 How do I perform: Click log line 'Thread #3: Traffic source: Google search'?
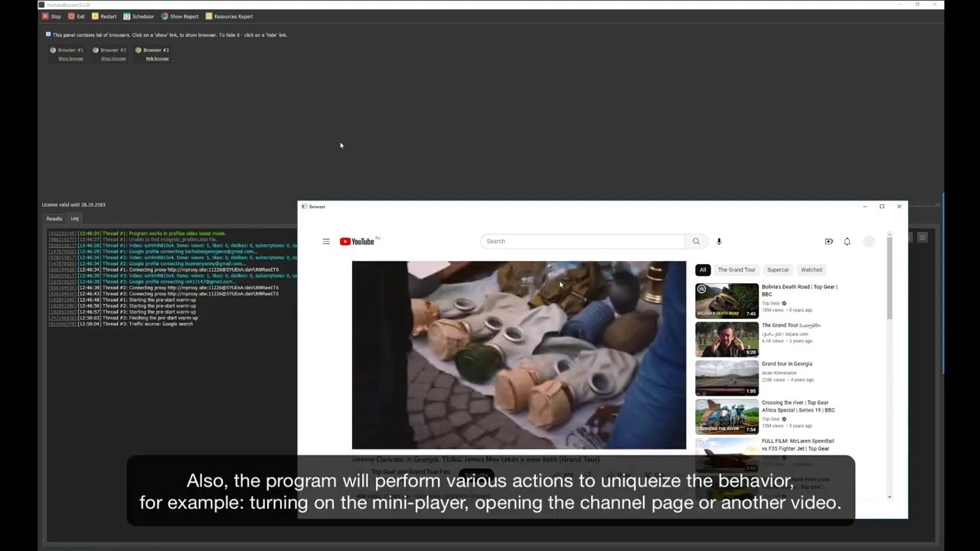[x=120, y=324]
